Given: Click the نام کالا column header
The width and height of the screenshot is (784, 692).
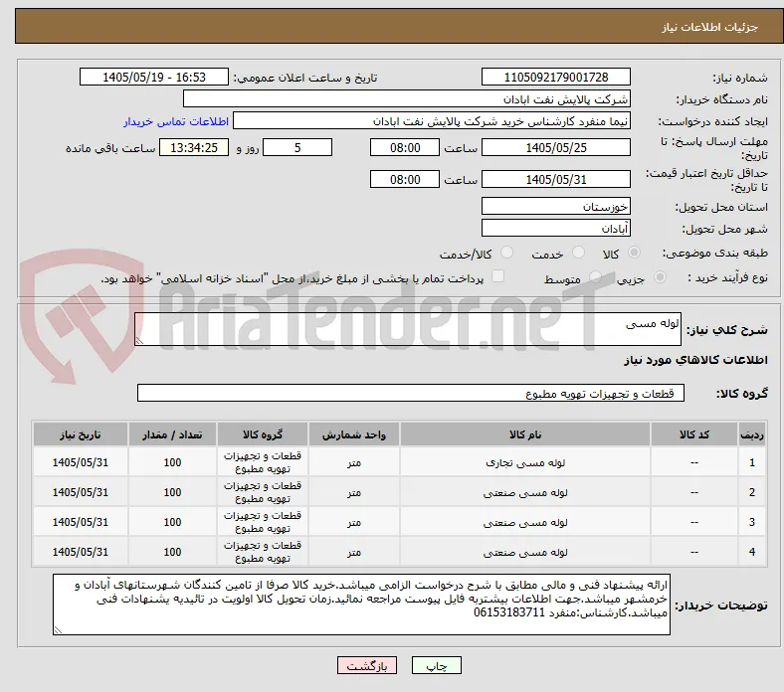Looking at the screenshot, I should coord(525,434).
